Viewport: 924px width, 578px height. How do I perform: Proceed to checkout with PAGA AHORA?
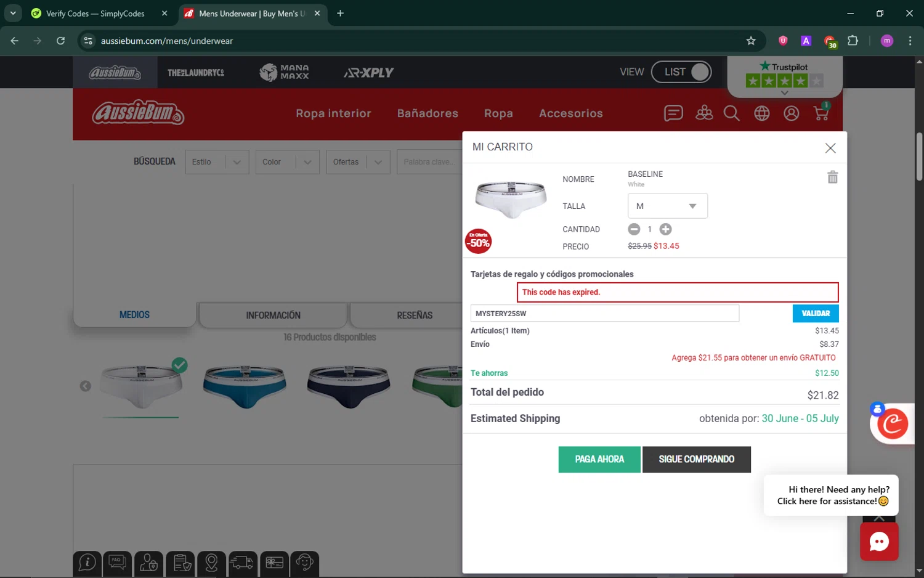pos(599,460)
